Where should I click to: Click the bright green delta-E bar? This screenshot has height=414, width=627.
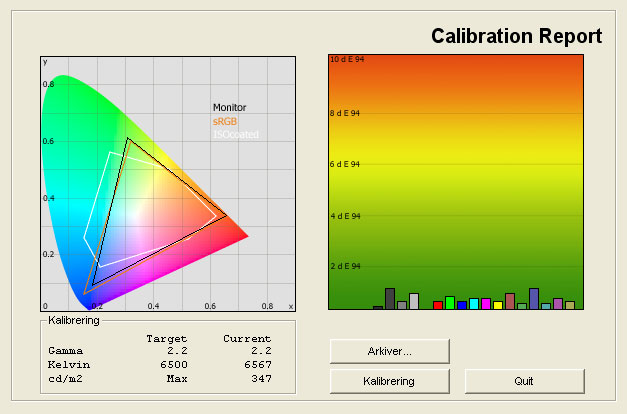click(450, 303)
